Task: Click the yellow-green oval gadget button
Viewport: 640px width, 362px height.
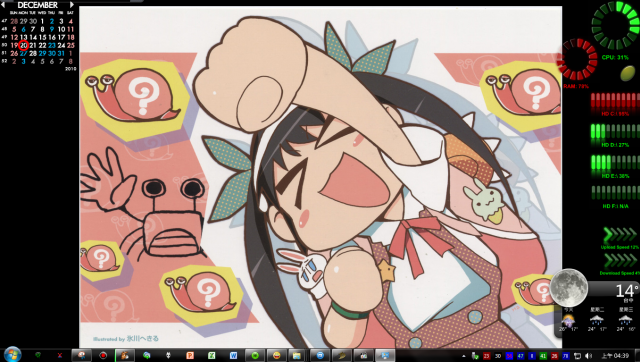Action: click(x=628, y=73)
